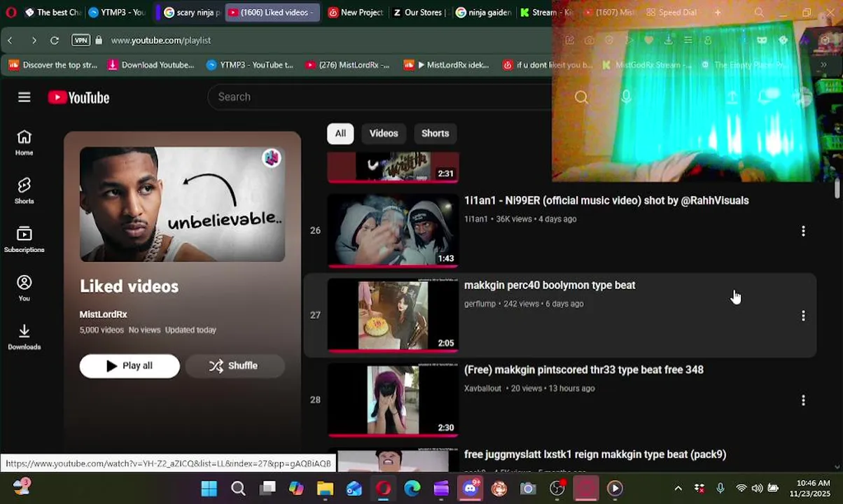The height and width of the screenshot is (504, 843).
Task: Click the microphone tray icon
Action: pyautogui.click(x=720, y=489)
